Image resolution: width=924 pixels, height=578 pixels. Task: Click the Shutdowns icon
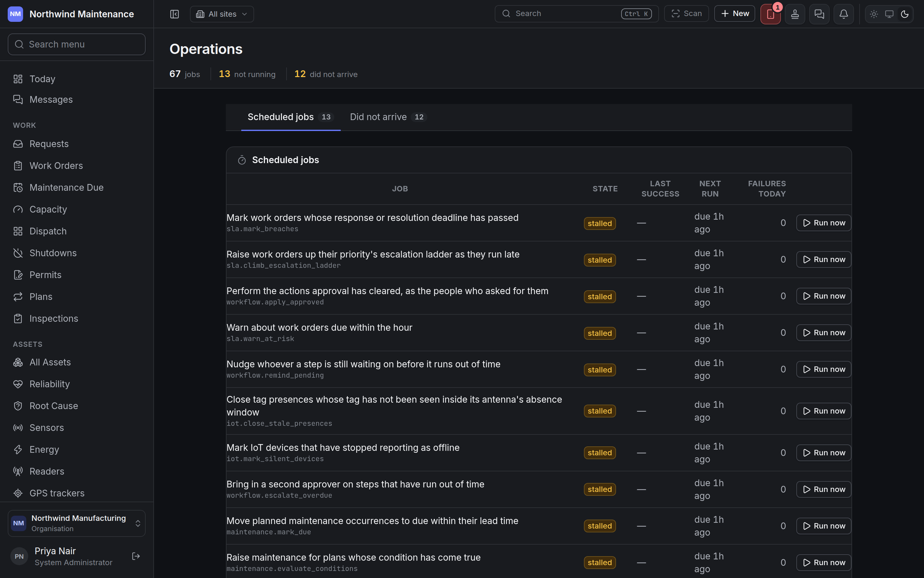(x=18, y=253)
